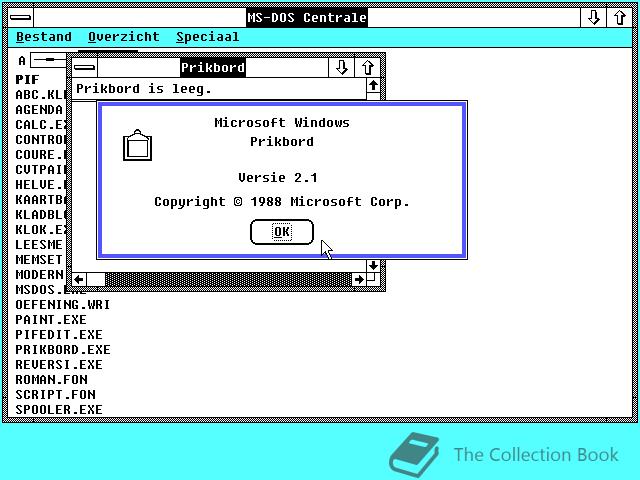
Task: Click the Prikbord horizontal scroll thumb
Action: (96, 280)
